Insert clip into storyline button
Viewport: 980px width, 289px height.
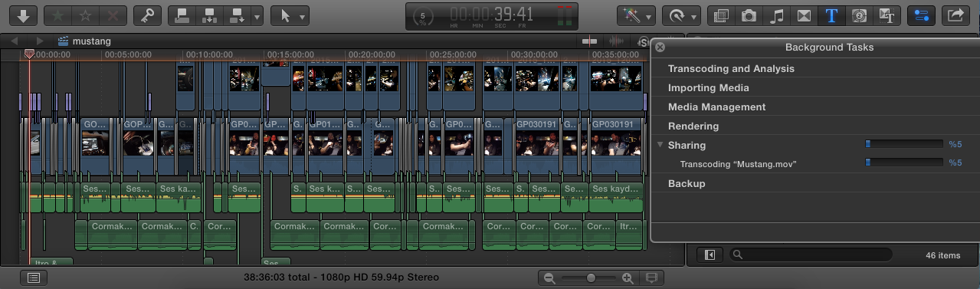[208, 15]
